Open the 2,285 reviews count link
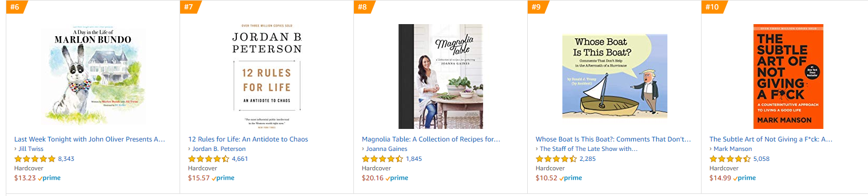Screen dimensions: 868x196 [588, 159]
